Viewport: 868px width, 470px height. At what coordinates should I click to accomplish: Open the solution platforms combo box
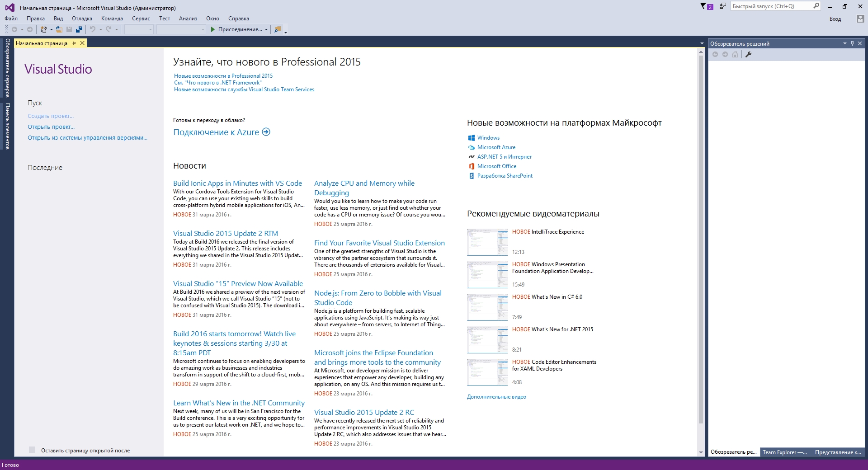point(181,29)
